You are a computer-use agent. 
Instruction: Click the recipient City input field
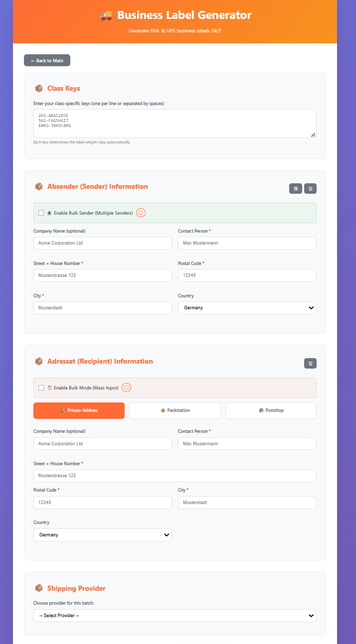247,503
